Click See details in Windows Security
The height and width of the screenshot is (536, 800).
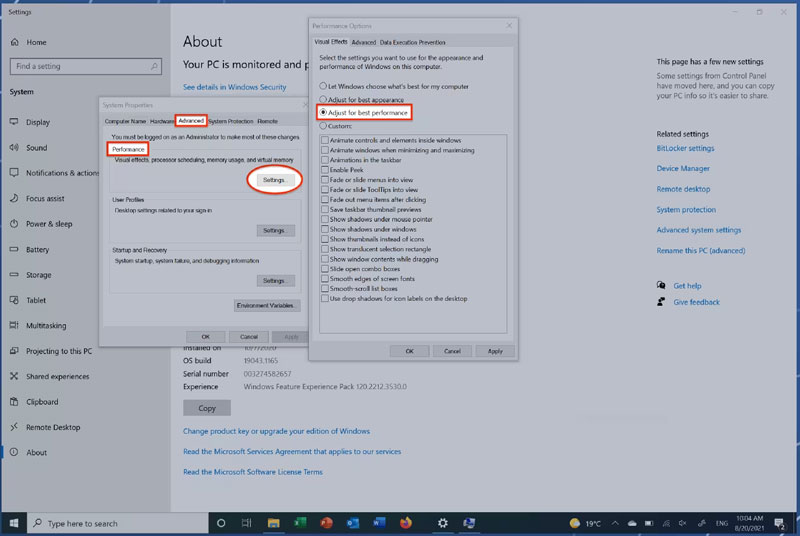235,87
